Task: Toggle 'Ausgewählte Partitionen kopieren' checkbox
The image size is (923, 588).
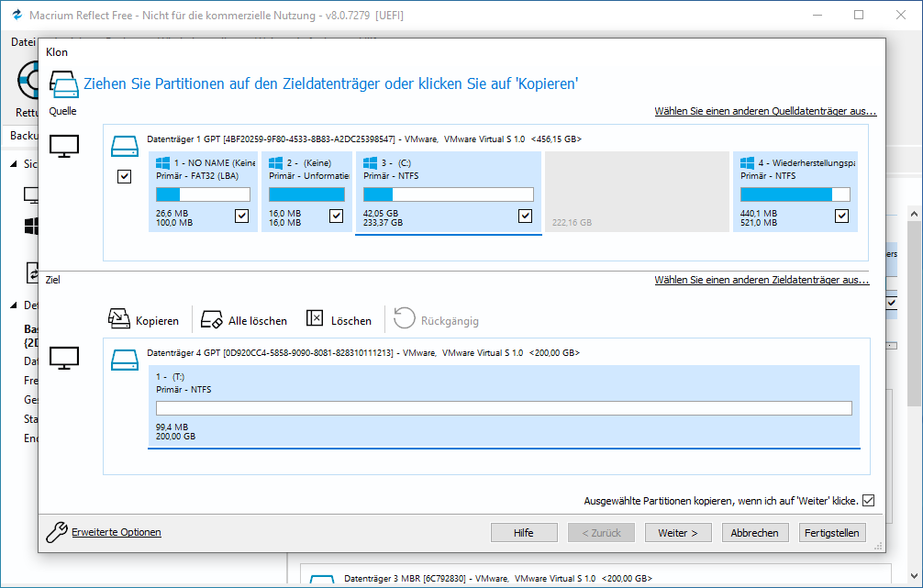Action: click(x=868, y=500)
